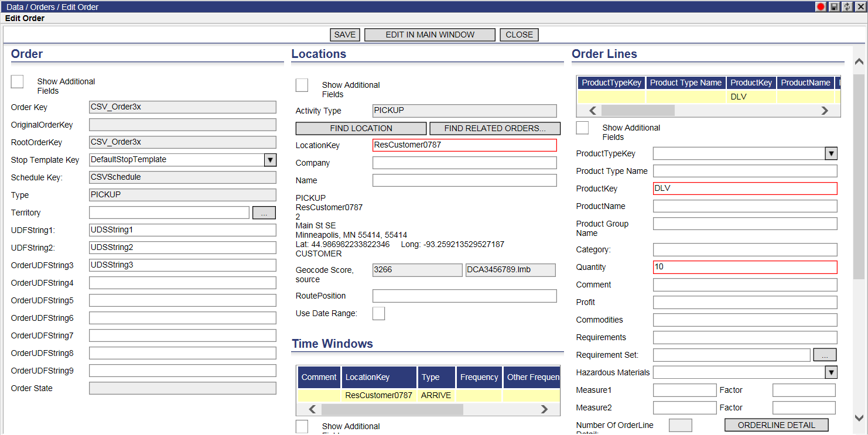Click Factor field next to Measure1
The height and width of the screenshot is (435, 868).
[804, 390]
